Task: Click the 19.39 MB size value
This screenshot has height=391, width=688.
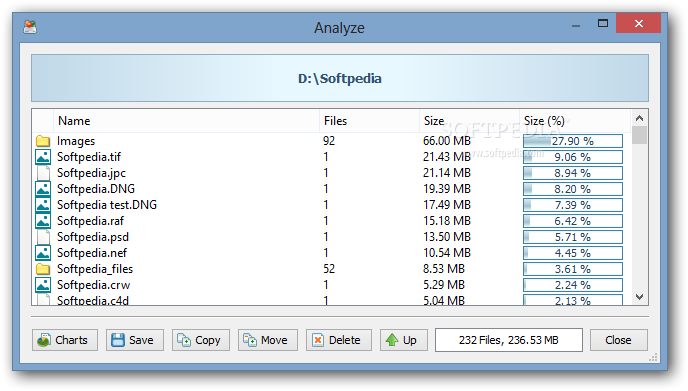Action: (447, 189)
